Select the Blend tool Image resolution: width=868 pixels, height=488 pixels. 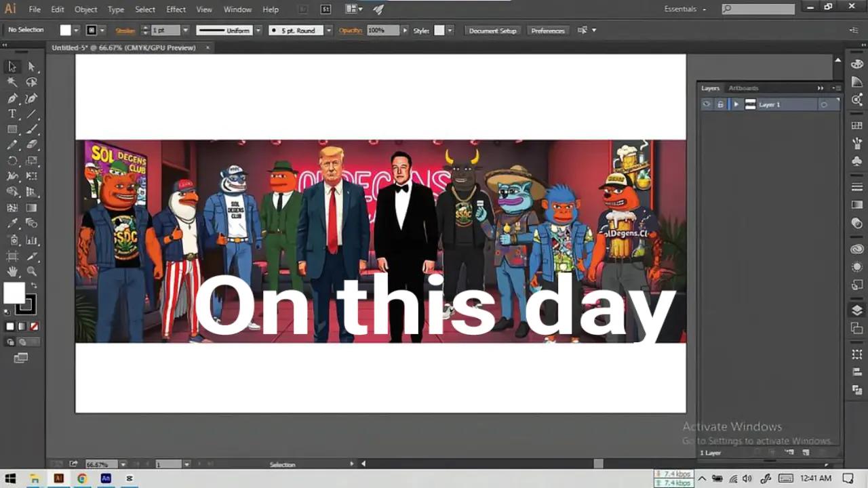pyautogui.click(x=31, y=224)
